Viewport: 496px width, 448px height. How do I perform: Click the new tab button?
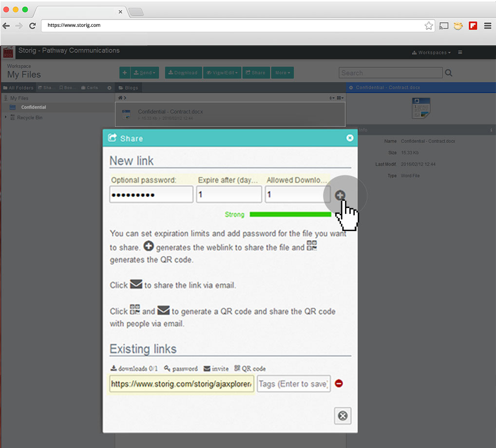coord(136,12)
